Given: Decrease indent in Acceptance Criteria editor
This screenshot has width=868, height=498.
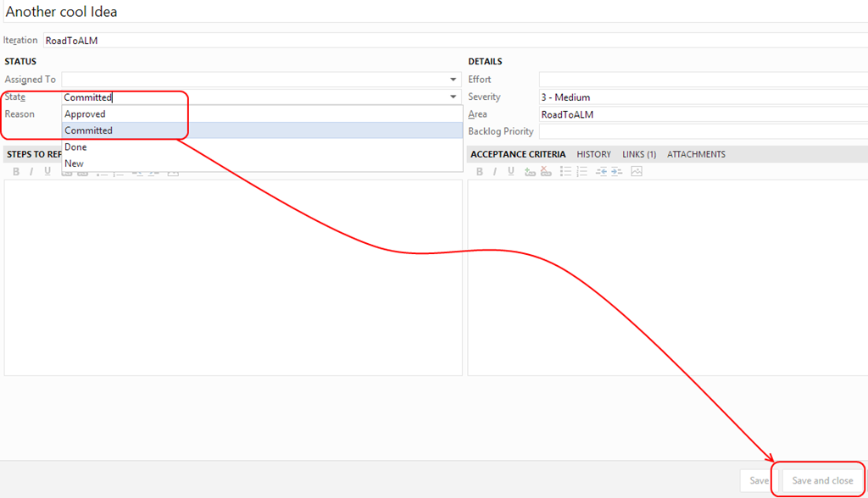Looking at the screenshot, I should [x=601, y=171].
